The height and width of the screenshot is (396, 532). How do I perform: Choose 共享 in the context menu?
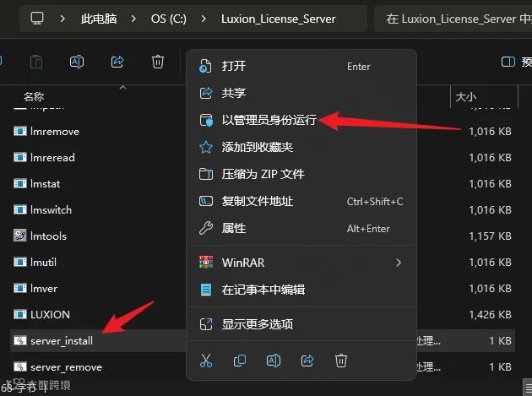tap(301, 93)
